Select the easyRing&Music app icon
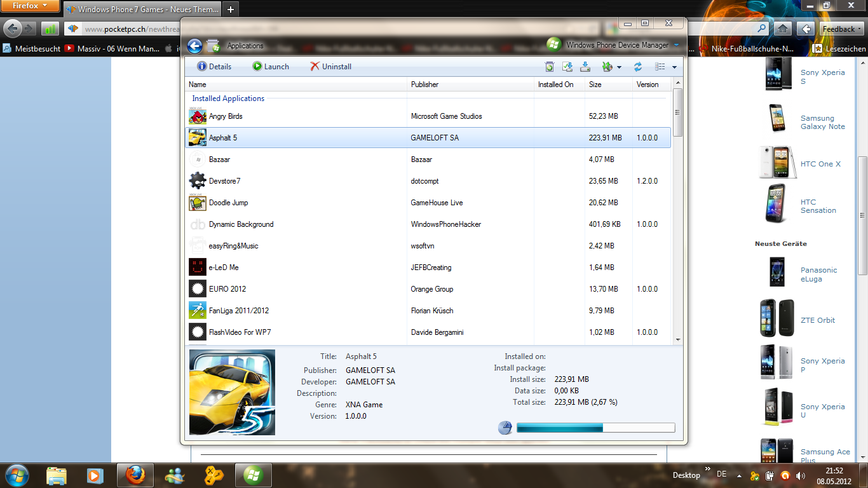868x488 pixels. (x=198, y=246)
